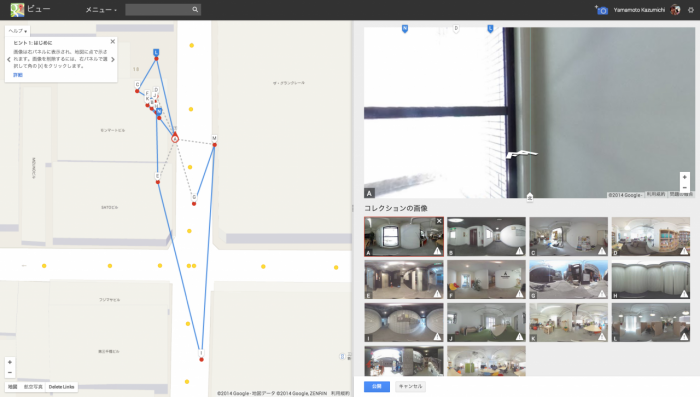
Task: Select photo sphere thumbnail G
Action: pyautogui.click(x=568, y=280)
